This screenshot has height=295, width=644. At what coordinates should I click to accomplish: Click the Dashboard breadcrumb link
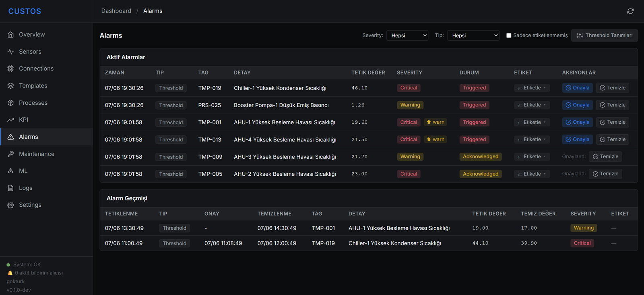116,11
